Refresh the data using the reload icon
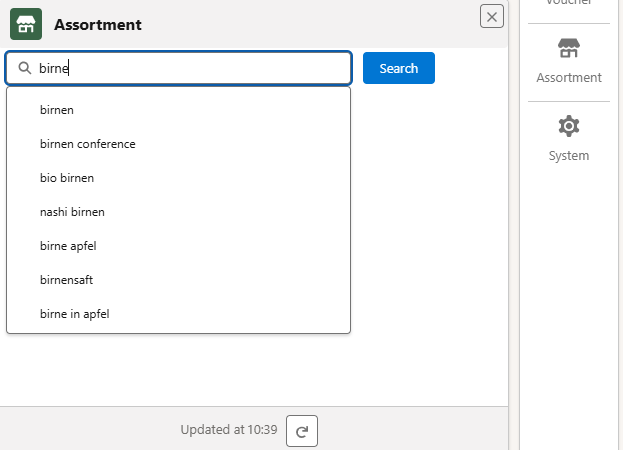Viewport: 623px width, 450px height. 302,431
